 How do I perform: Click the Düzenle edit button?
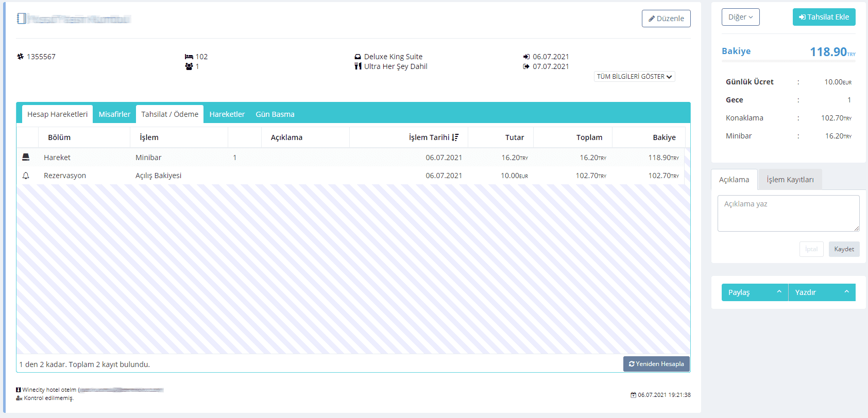(666, 19)
